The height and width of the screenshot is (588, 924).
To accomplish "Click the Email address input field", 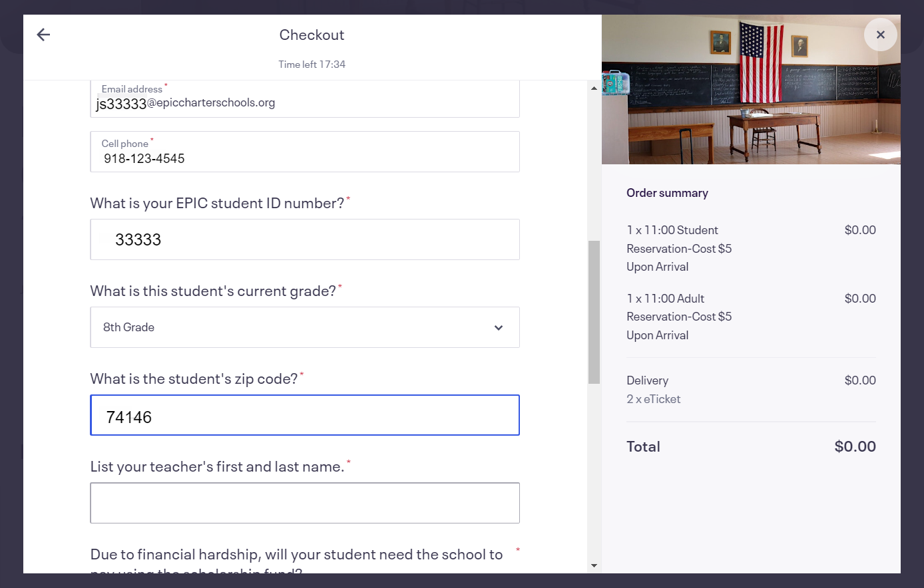I will [x=305, y=98].
